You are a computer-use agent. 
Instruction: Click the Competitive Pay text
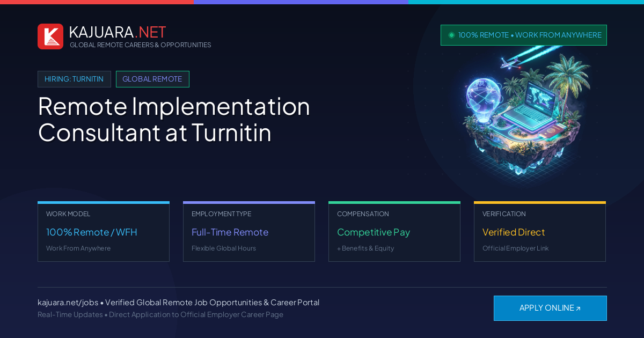374,232
